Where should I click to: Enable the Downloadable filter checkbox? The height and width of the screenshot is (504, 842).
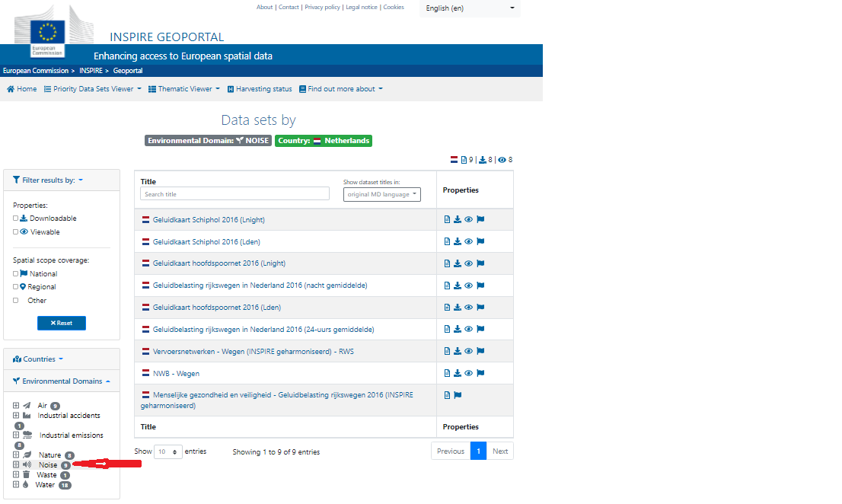tap(15, 219)
